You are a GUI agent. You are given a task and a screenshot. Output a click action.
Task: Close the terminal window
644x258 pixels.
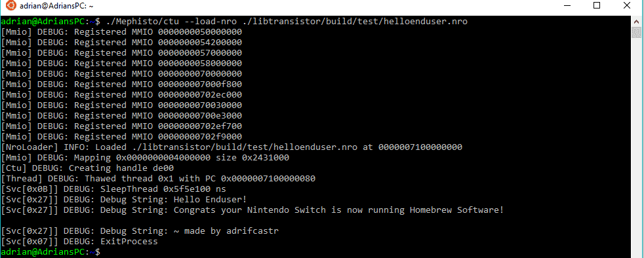[x=627, y=6]
